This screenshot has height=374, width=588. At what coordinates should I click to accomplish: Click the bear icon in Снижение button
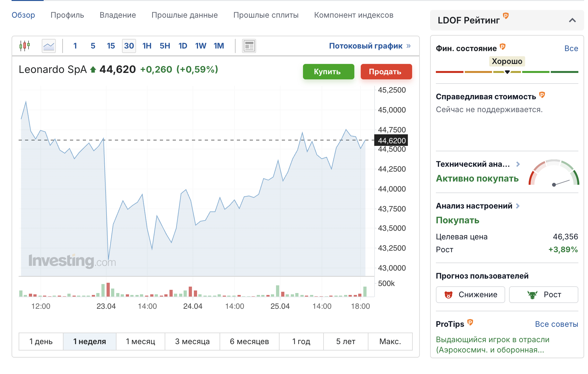[x=448, y=295]
